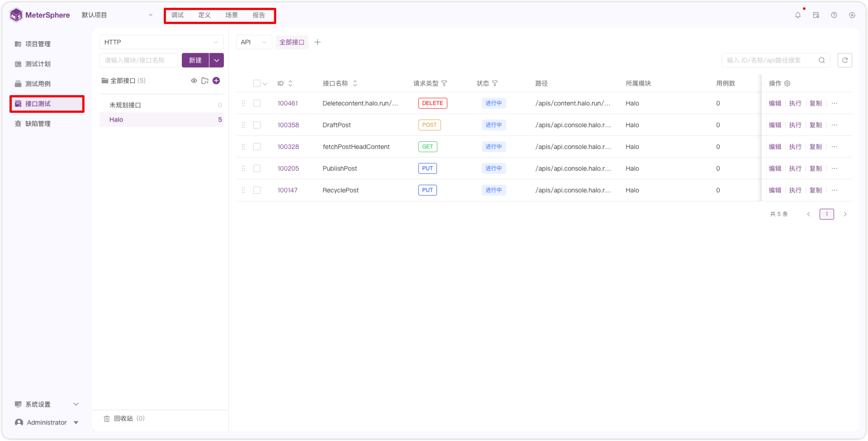Tick the select-all header checkbox
Screen dimensions: 868x441
tap(257, 83)
